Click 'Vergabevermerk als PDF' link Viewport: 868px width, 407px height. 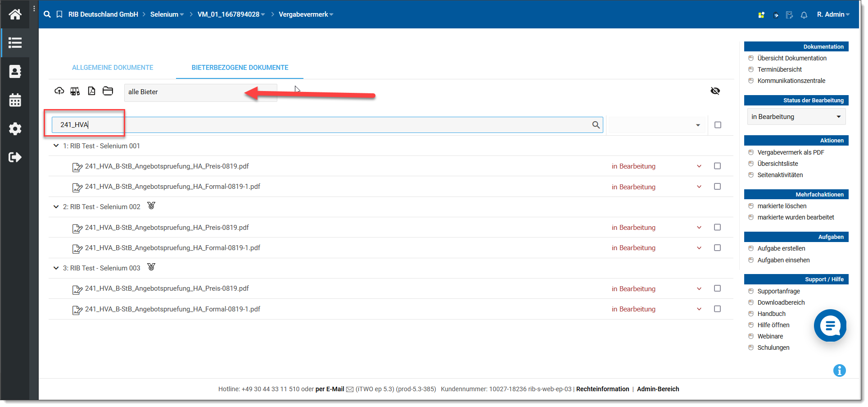click(x=791, y=152)
